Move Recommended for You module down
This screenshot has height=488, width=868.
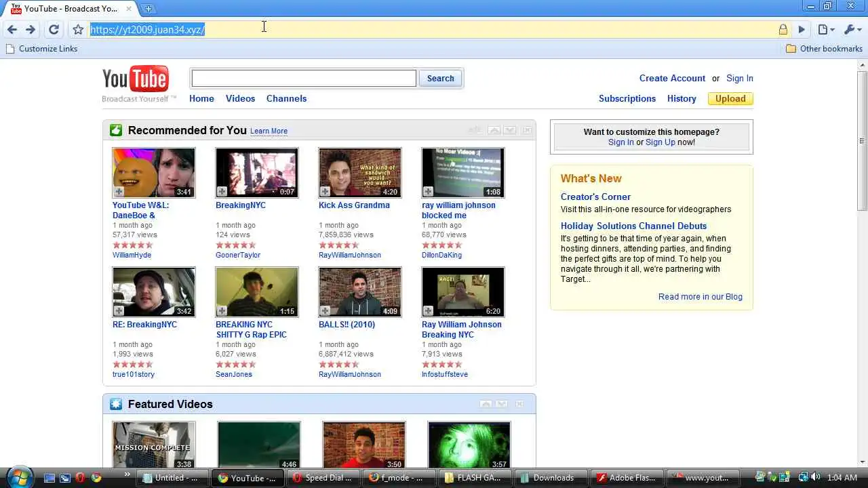(x=510, y=130)
